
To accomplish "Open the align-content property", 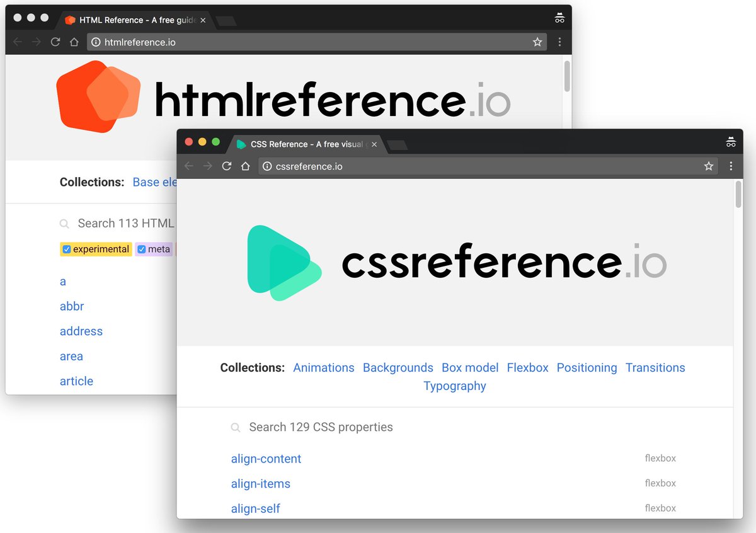I will pos(266,459).
